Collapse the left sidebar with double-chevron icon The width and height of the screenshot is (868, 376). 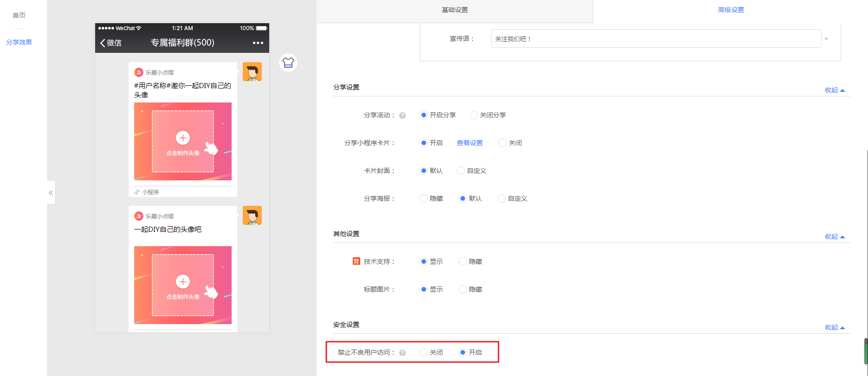[51, 192]
